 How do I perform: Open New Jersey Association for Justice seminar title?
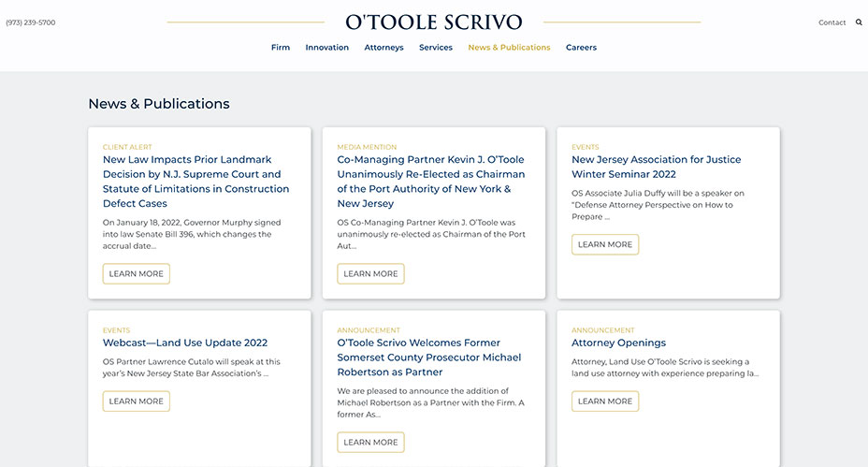[656, 167]
